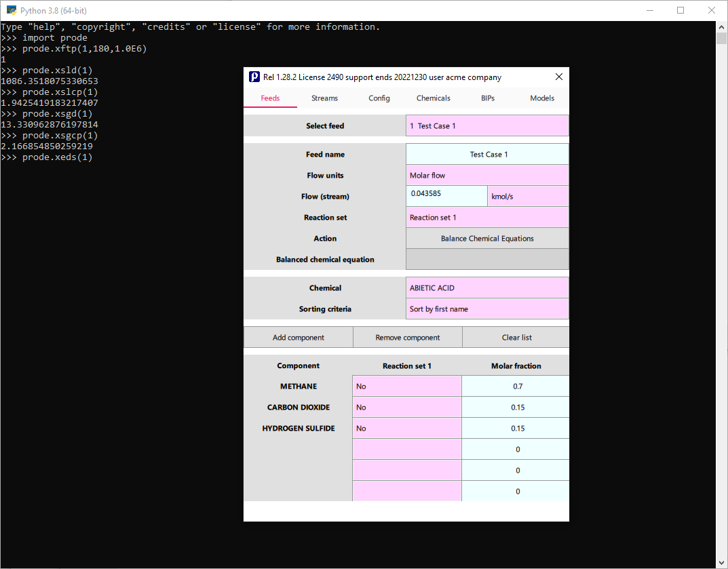Change the kmol/s flow unit dropdown

[528, 196]
